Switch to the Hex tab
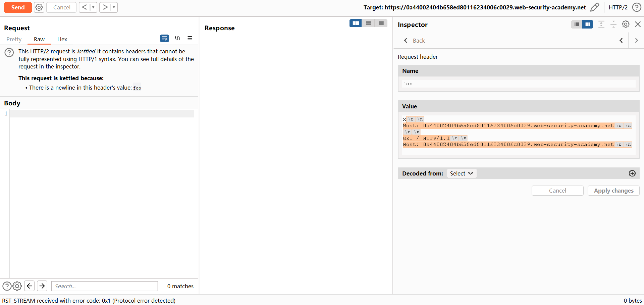The height and width of the screenshot is (305, 644). pyautogui.click(x=62, y=39)
